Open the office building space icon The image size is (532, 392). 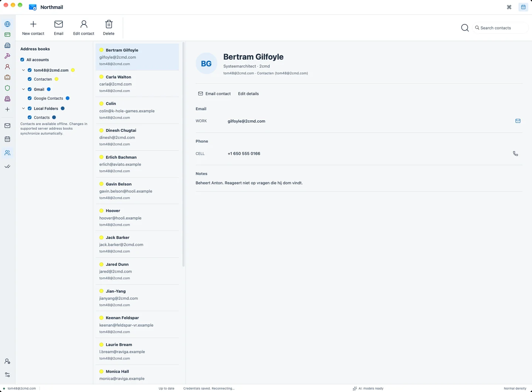point(7,45)
